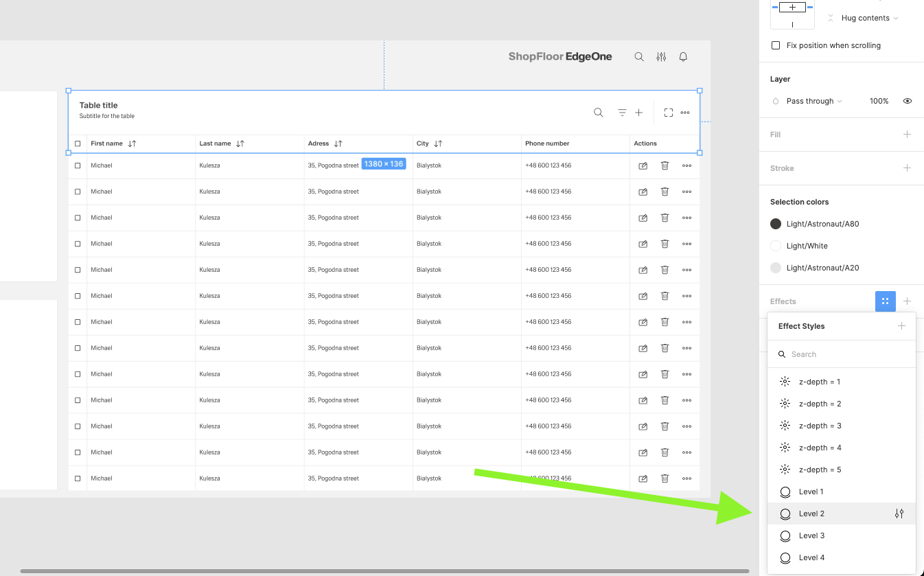Sort by the First name column arrows

(x=132, y=143)
